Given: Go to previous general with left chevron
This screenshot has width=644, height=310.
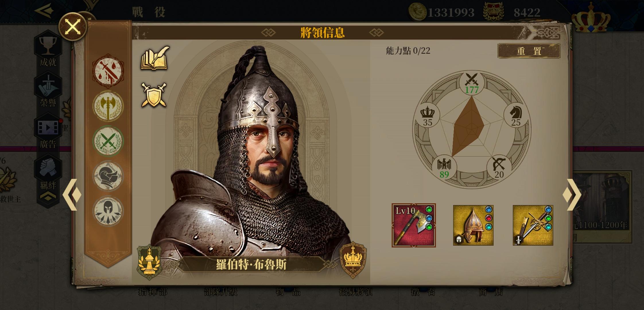Looking at the screenshot, I should 72,195.
